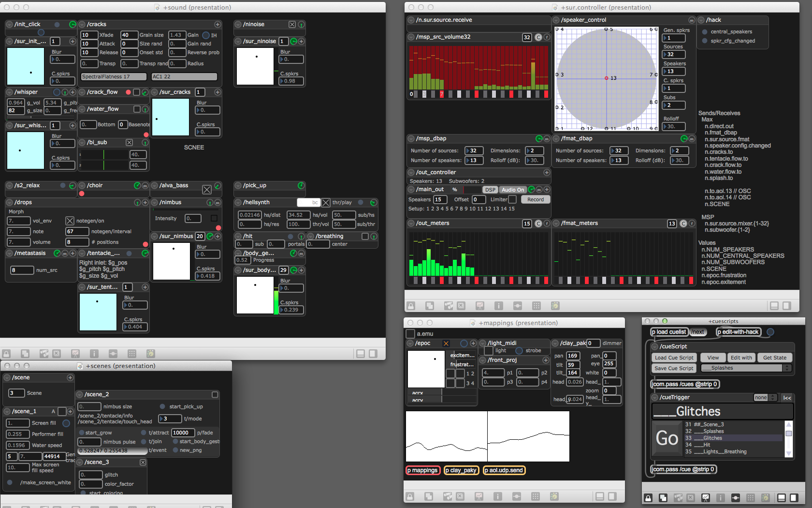Click the Blur slider pad in /sur_cracks
The height and width of the screenshot is (508, 812).
[x=171, y=118]
